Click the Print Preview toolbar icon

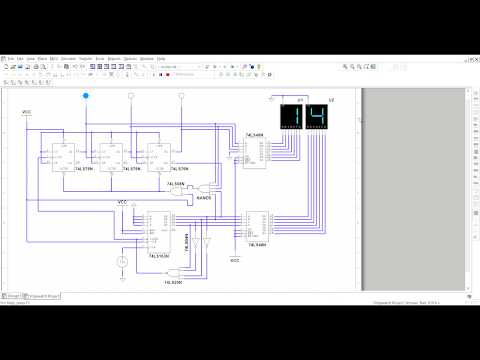[x=43, y=67]
